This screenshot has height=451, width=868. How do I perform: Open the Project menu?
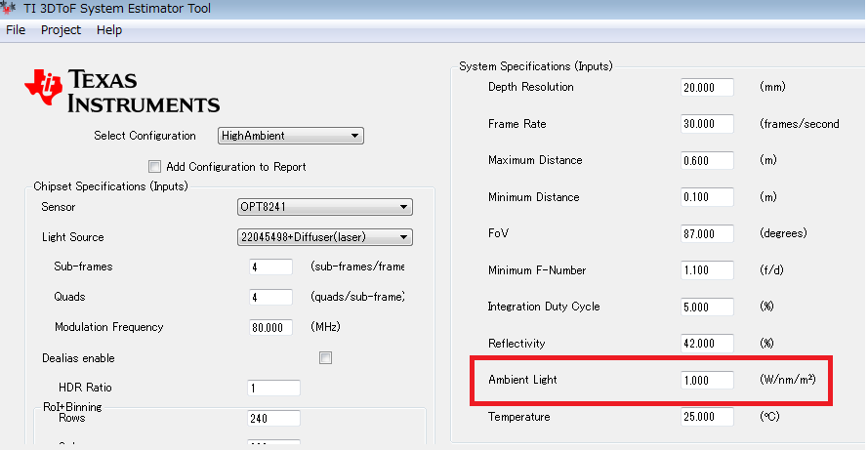tap(61, 30)
